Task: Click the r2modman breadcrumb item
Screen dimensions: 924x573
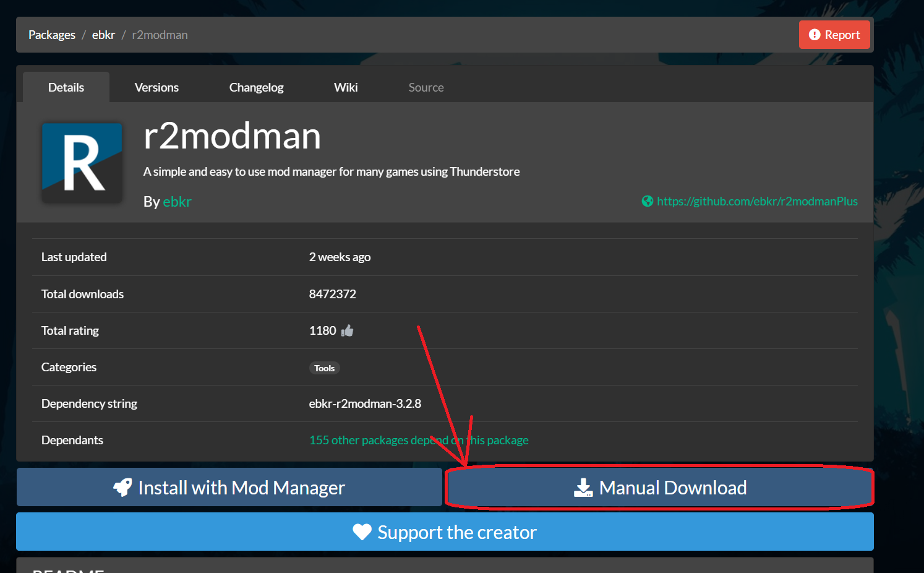Action: tap(160, 35)
